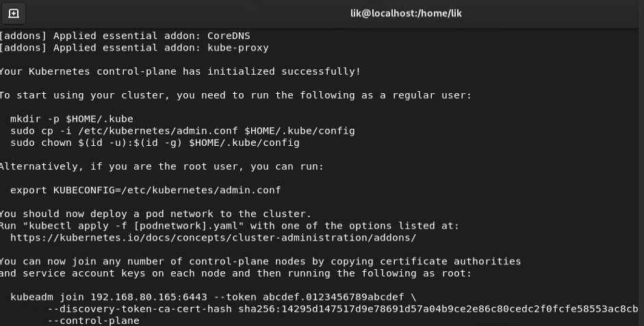Click the 'sudo chown' command line

coord(155,143)
